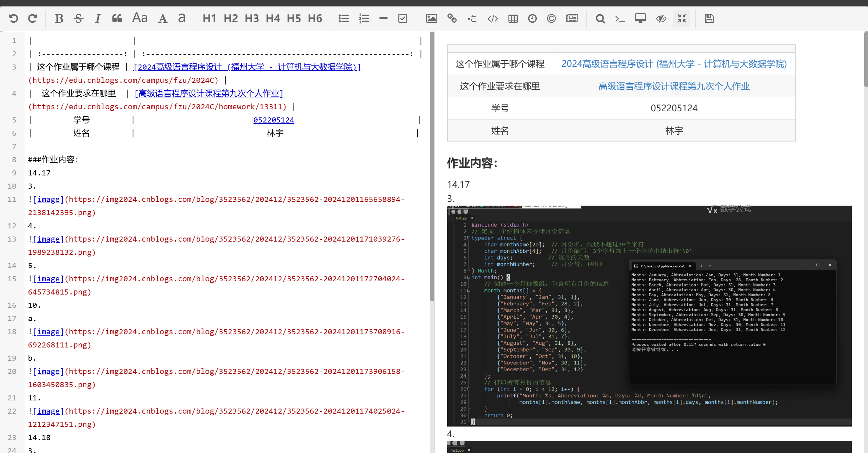Click the 学号 label cell in preview
Screen dimensions: 868x453
click(x=500, y=108)
